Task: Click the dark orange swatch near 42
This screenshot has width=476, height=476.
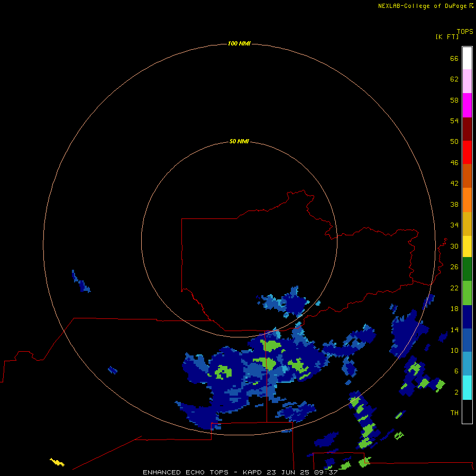Action: click(467, 176)
